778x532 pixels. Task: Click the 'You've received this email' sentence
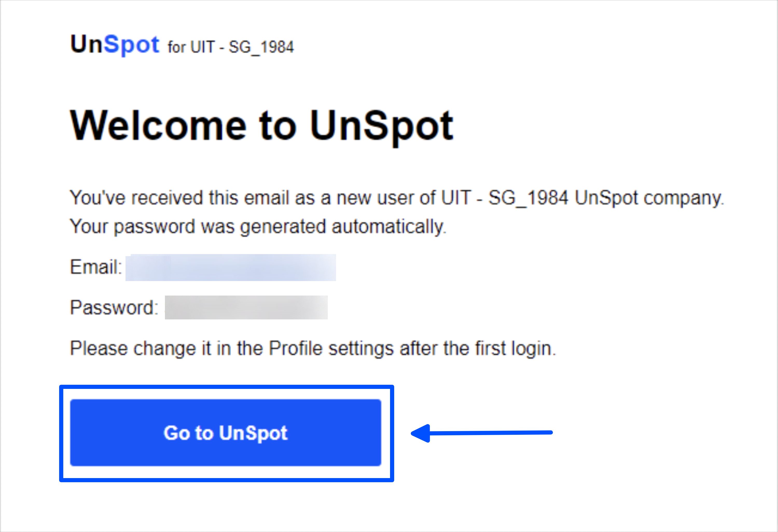397,198
